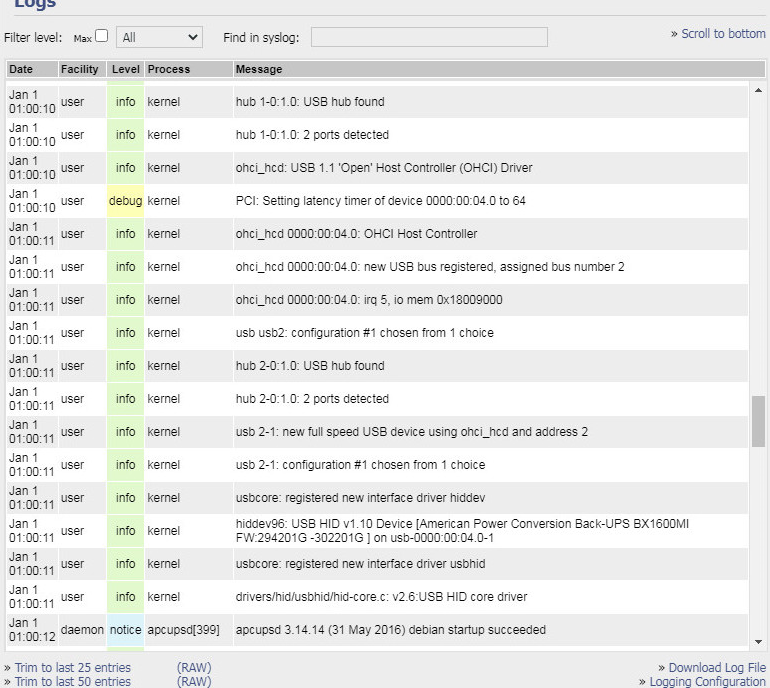770x688 pixels.
Task: Select the Level column header
Action: [126, 69]
